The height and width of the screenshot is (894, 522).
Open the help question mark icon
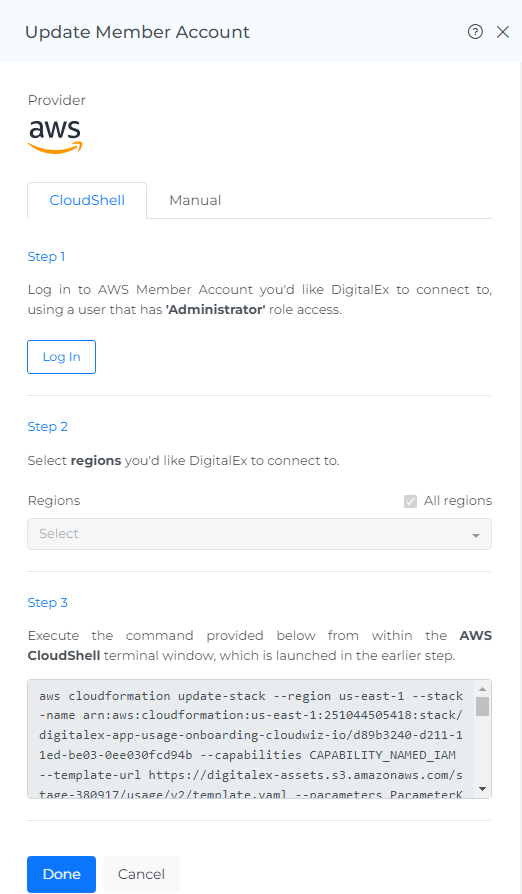475,32
